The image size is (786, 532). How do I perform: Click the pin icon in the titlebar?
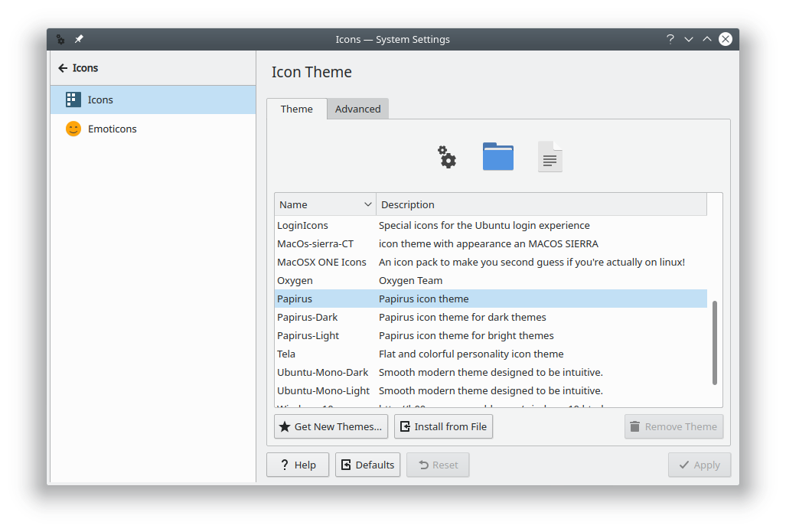(79, 39)
